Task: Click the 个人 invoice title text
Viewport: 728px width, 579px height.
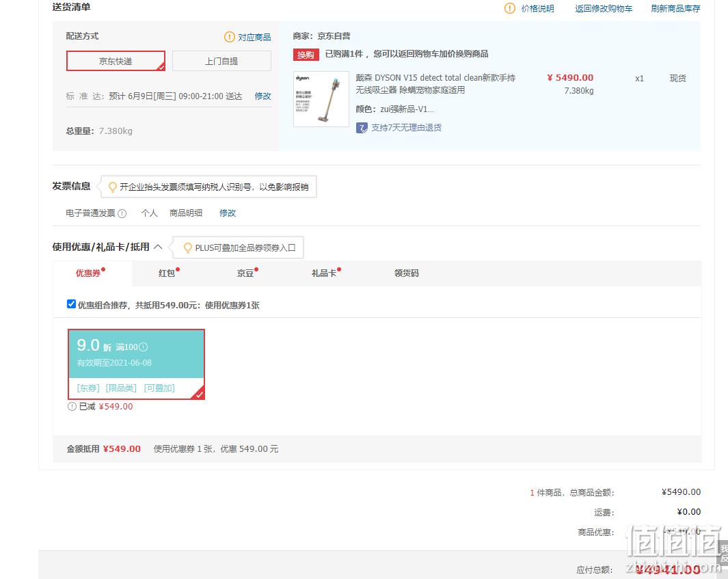Action: point(150,213)
